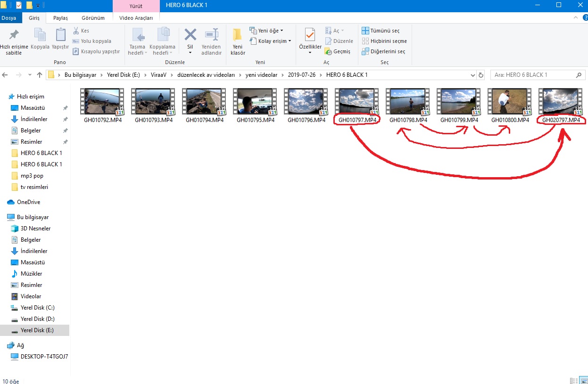Open the Aç dropdown in the ribbon
Image resolution: width=588 pixels, height=384 pixels.
pyautogui.click(x=335, y=31)
